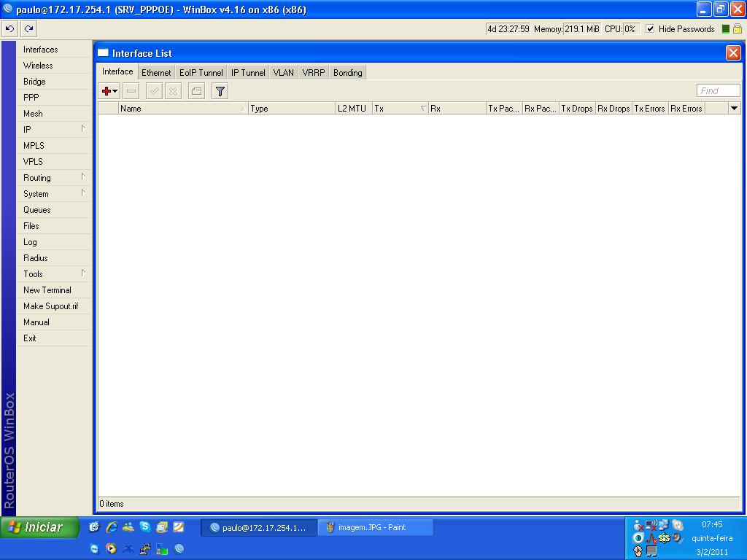Sort by the Rx Errors column header
The image size is (747, 560).
(686, 109)
